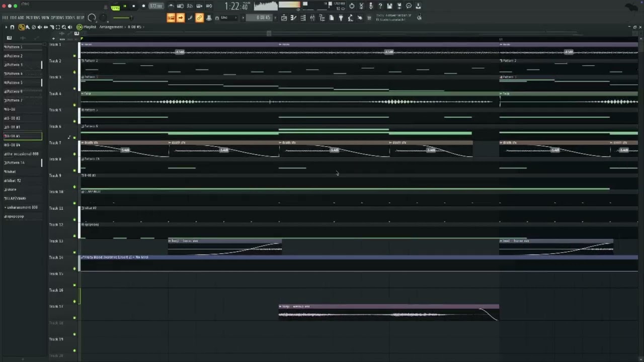Screen dimensions: 644x362
Task: Click the question mark help icon
Action: tap(380, 6)
